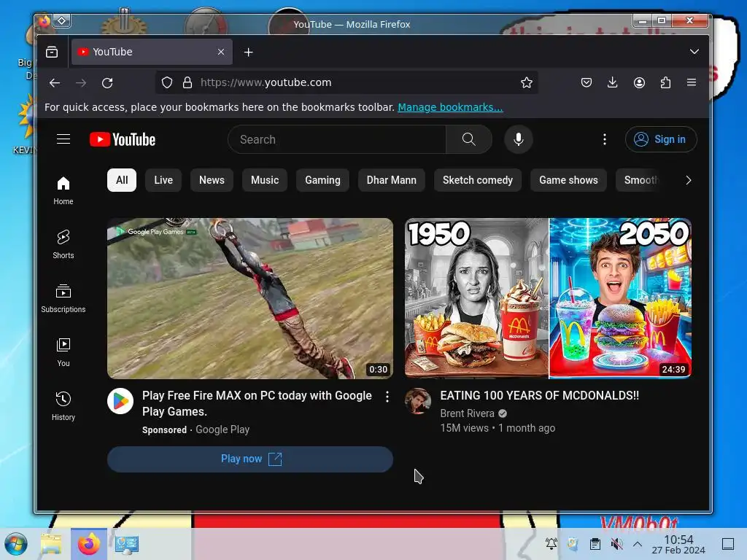Open Firefox View button
The height and width of the screenshot is (560, 747).
pyautogui.click(x=52, y=52)
